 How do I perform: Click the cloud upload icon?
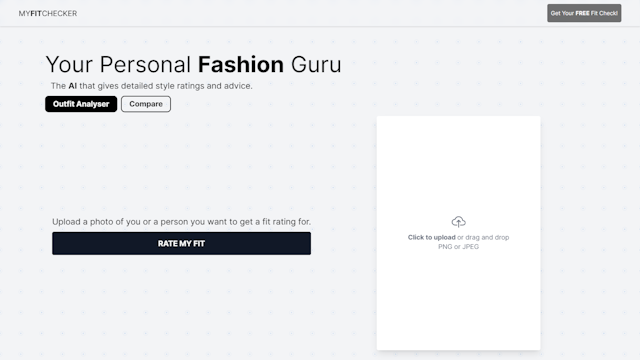[458, 222]
